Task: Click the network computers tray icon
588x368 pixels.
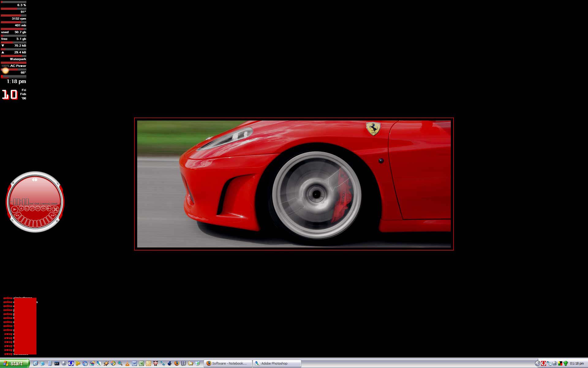Action: pos(549,363)
